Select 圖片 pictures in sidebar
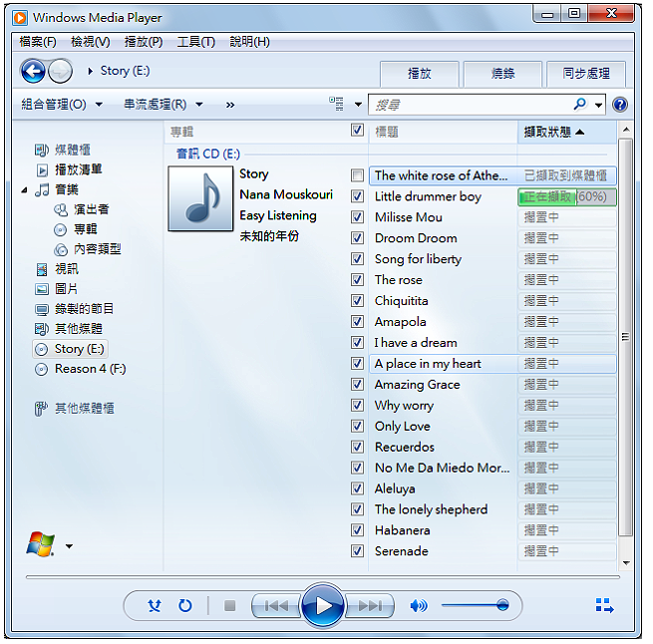Screen dimensions: 653x644 (56, 289)
